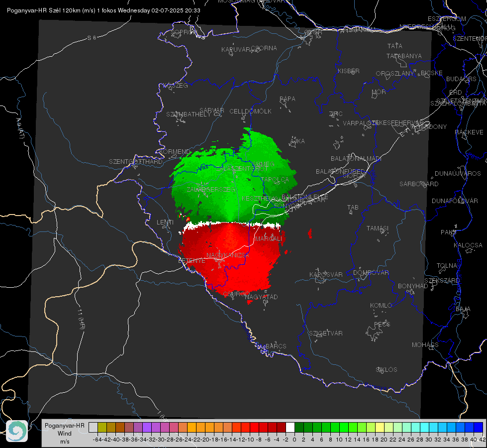Select the TAMÁSI label
The image size is (487, 448).
pos(378,228)
